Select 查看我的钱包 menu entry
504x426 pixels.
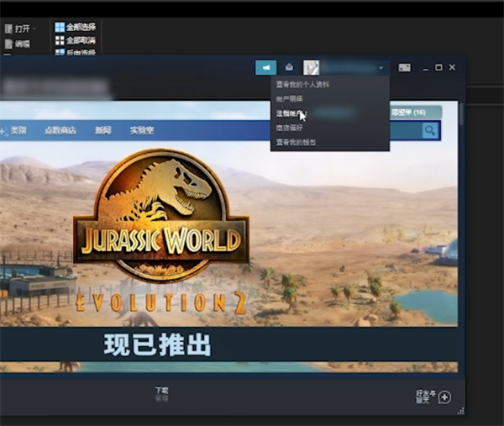tap(296, 142)
